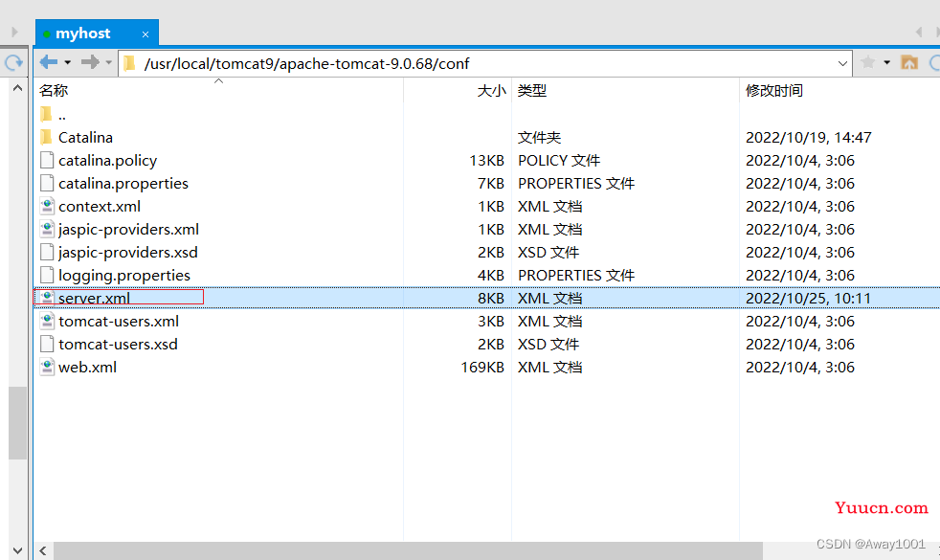The width and height of the screenshot is (940, 560).
Task: Click the tab-scroll arrow left of the myhost tab
Action: coord(14,32)
